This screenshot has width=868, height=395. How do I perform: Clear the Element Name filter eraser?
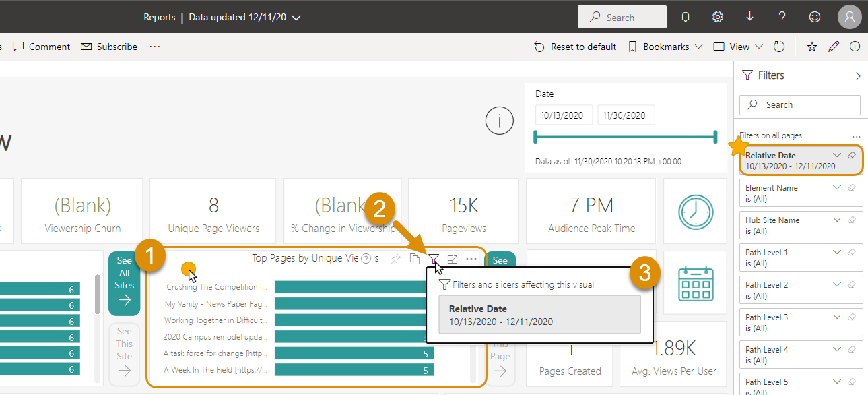852,187
